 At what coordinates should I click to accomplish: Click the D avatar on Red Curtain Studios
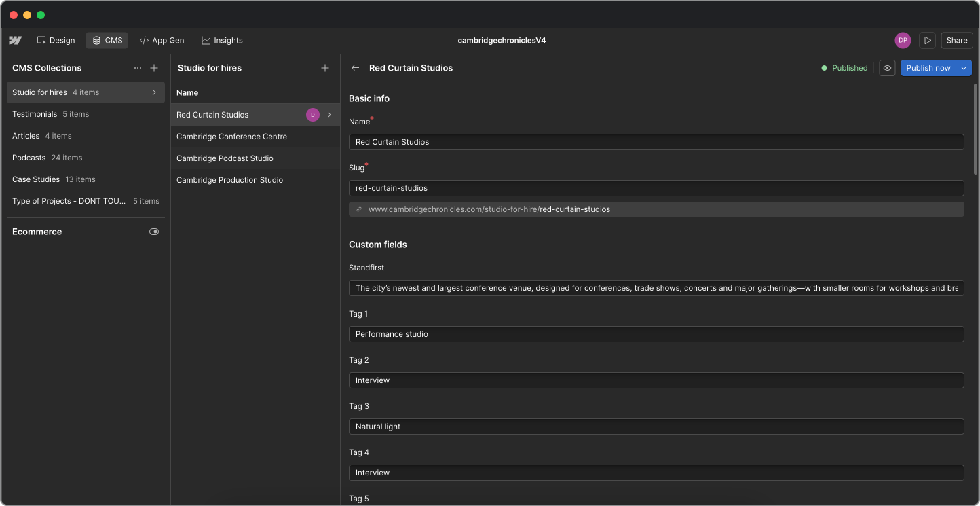point(313,115)
